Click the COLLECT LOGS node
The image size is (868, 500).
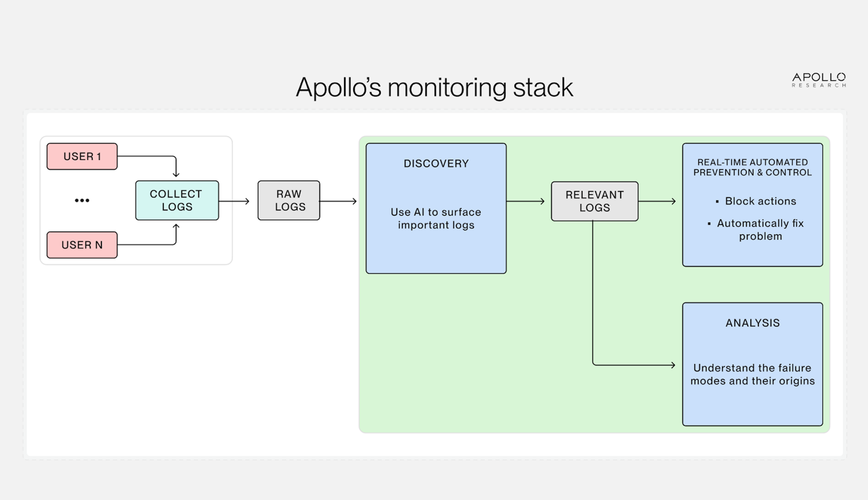(x=177, y=201)
